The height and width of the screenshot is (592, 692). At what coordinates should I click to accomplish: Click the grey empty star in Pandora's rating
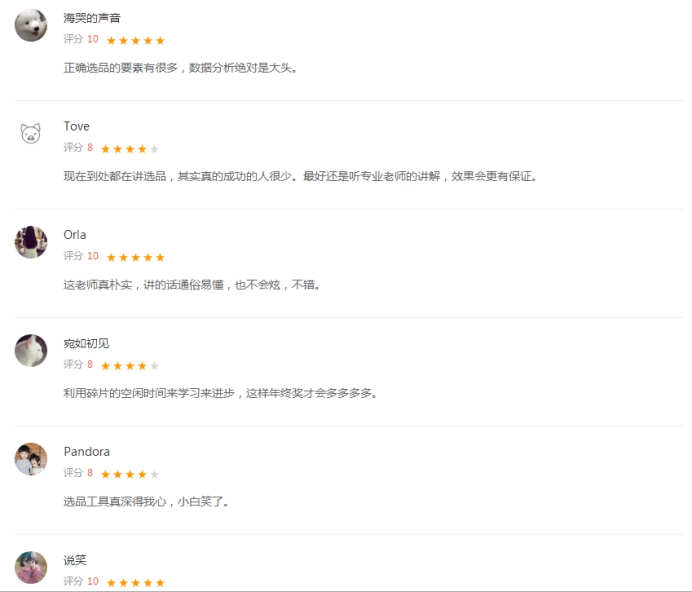coord(154,474)
